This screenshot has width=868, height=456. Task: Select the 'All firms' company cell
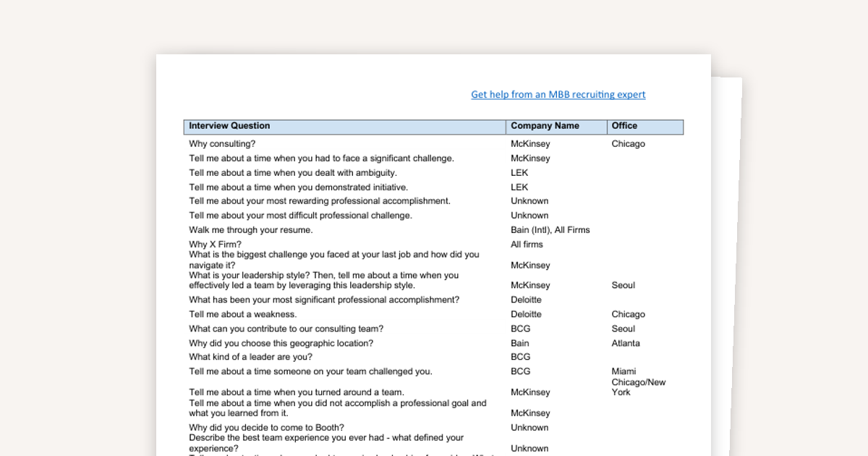(527, 245)
